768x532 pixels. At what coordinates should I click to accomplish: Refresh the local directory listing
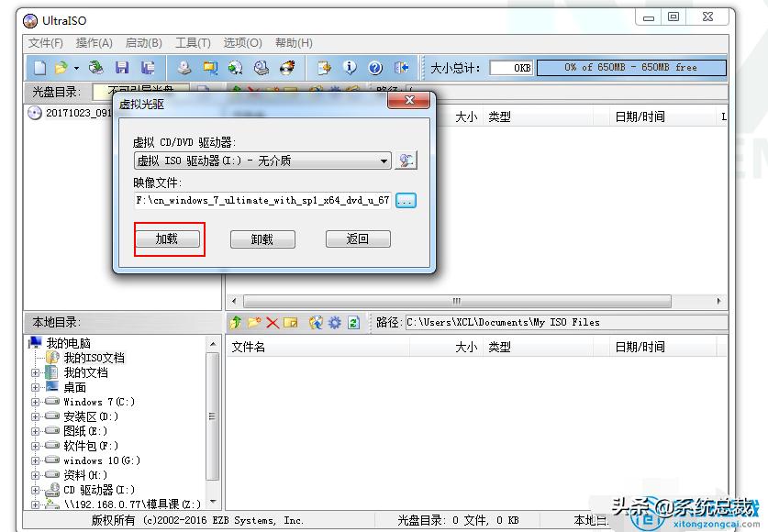coord(352,320)
